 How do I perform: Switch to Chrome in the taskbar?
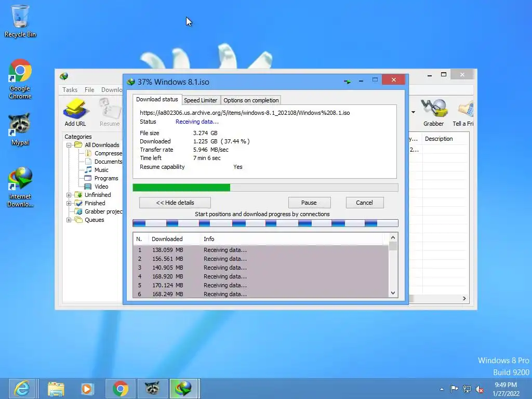pos(121,389)
